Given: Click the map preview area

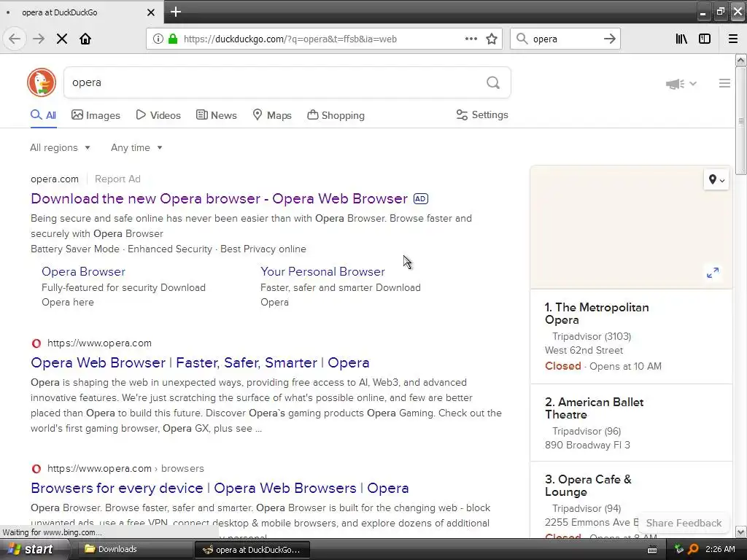Looking at the screenshot, I should coord(631,227).
